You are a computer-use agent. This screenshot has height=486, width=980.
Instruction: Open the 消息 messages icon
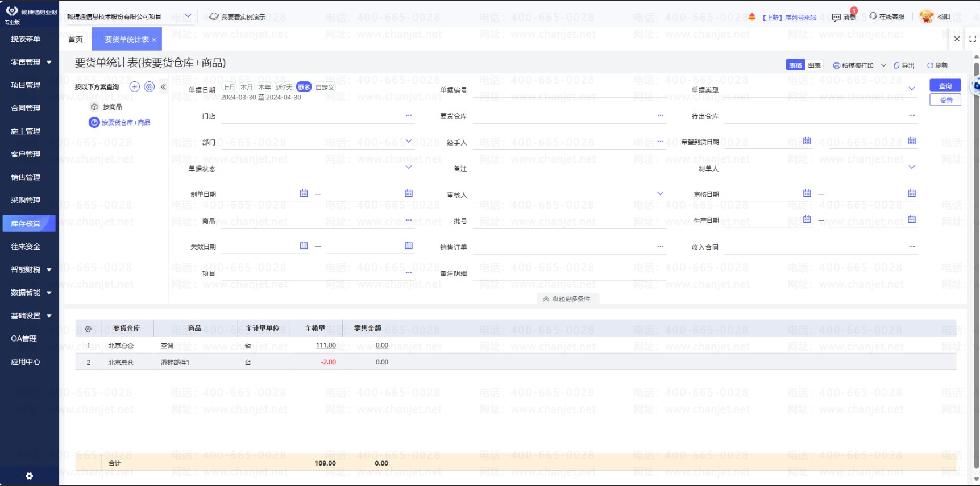(x=844, y=17)
